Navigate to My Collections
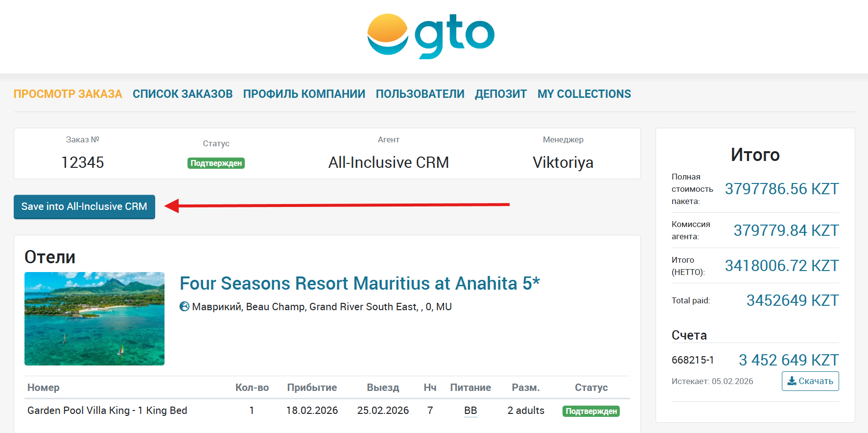This screenshot has width=868, height=433. point(584,94)
